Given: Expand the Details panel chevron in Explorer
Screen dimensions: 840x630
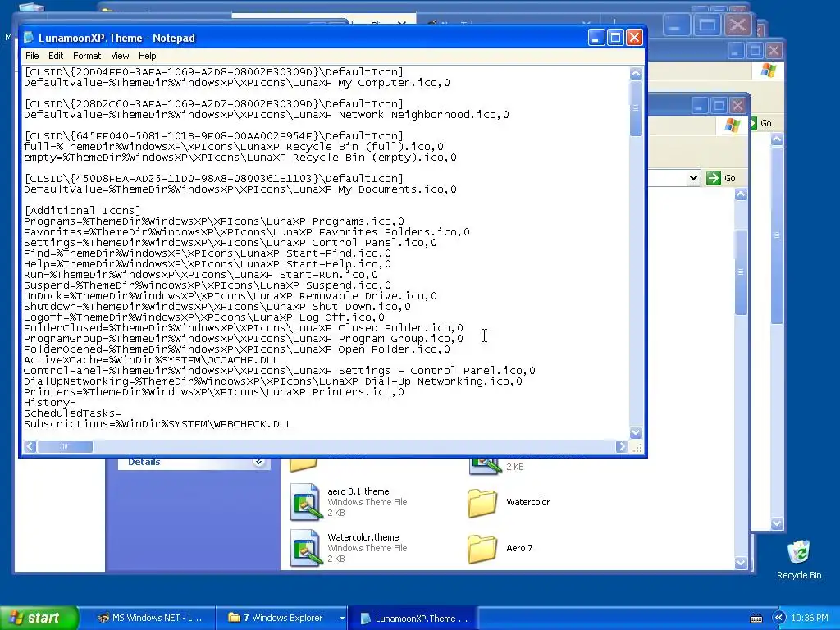Looking at the screenshot, I should (258, 461).
